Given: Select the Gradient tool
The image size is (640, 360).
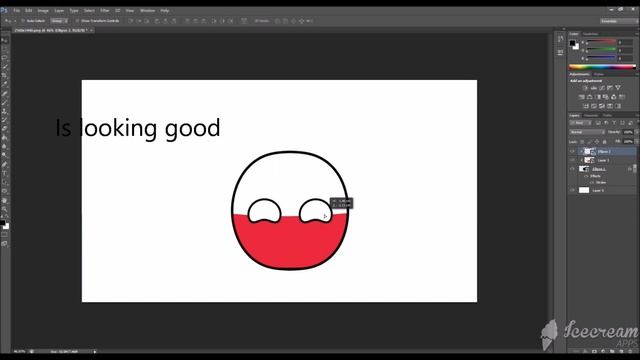Looking at the screenshot, I should click(4, 138).
